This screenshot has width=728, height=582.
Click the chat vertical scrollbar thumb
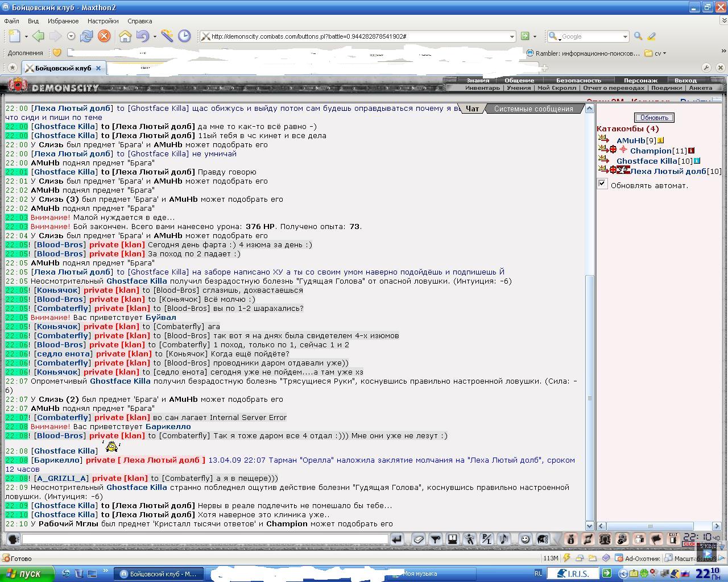click(590, 397)
